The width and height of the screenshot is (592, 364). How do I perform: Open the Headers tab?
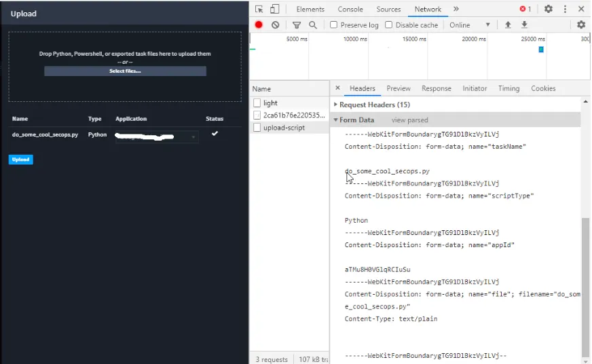(362, 88)
